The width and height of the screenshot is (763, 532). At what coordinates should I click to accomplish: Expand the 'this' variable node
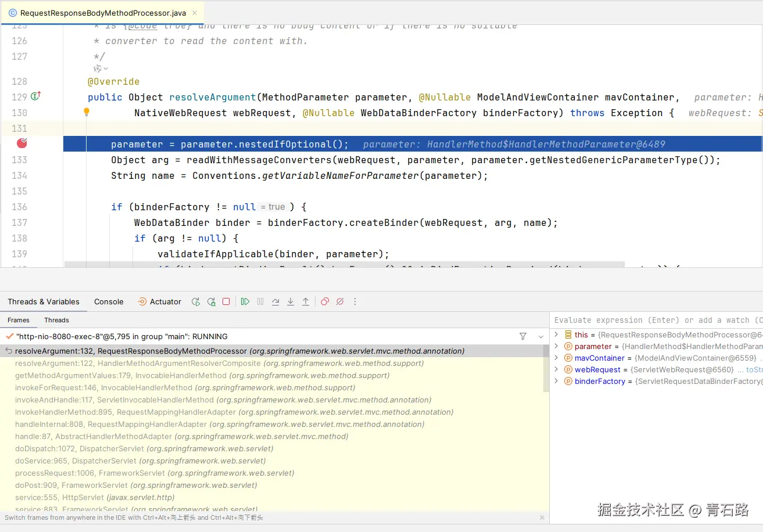pos(556,335)
